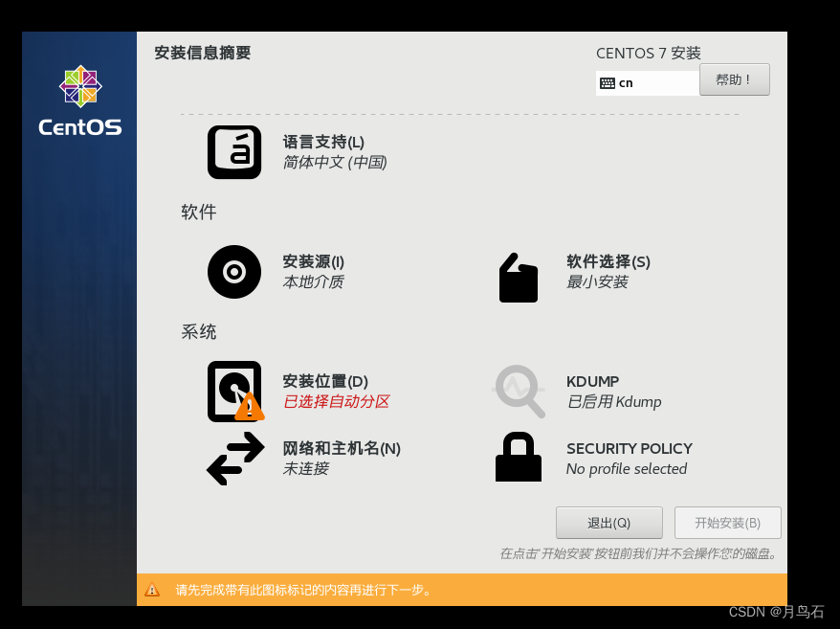Open 安装位置(D) installation destination
The image size is (840, 629).
(x=325, y=381)
